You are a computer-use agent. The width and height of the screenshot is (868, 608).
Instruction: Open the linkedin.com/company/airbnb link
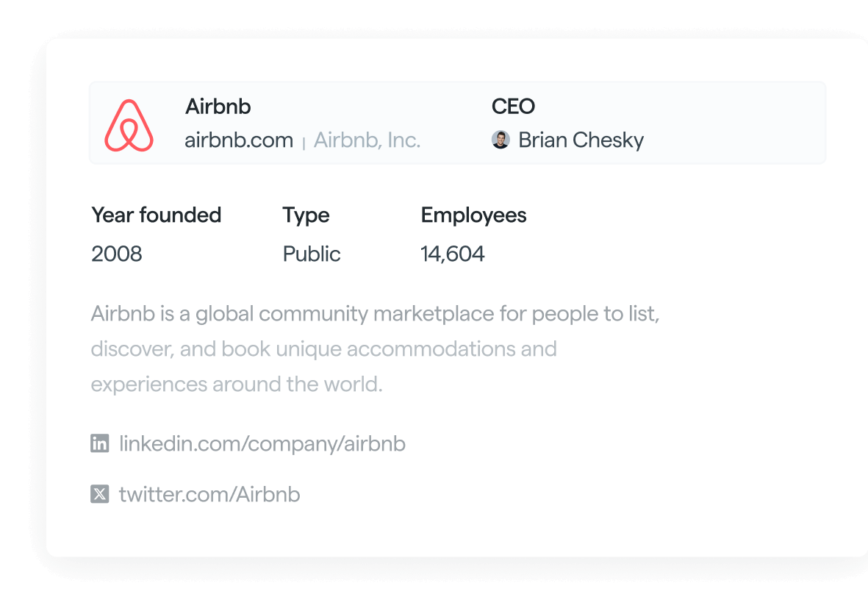(x=262, y=443)
